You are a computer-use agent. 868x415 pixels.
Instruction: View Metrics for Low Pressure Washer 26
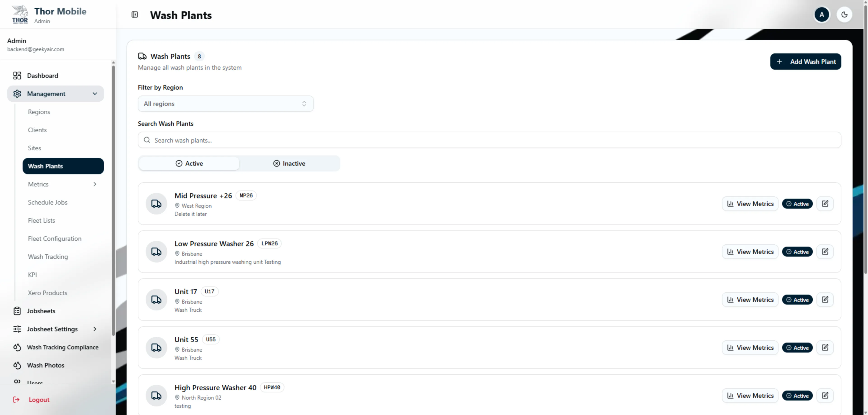tap(750, 252)
